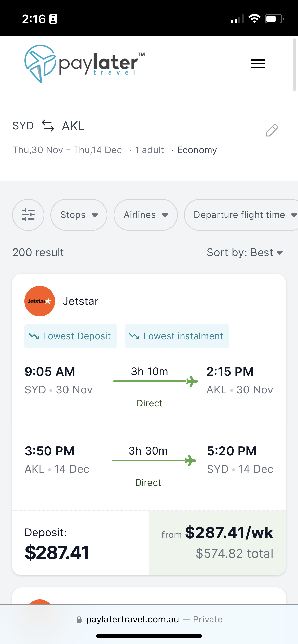Open the hamburger menu

click(258, 64)
